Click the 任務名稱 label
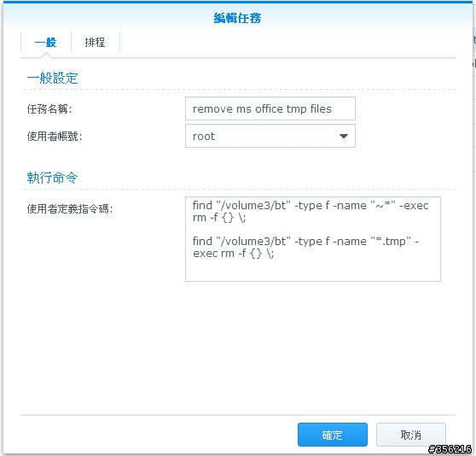This screenshot has width=476, height=456. click(49, 108)
